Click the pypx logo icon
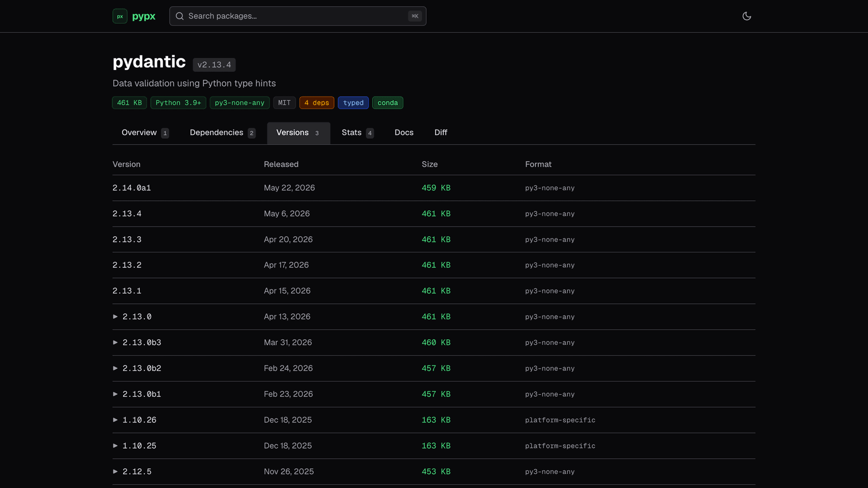868x488 pixels. (120, 16)
